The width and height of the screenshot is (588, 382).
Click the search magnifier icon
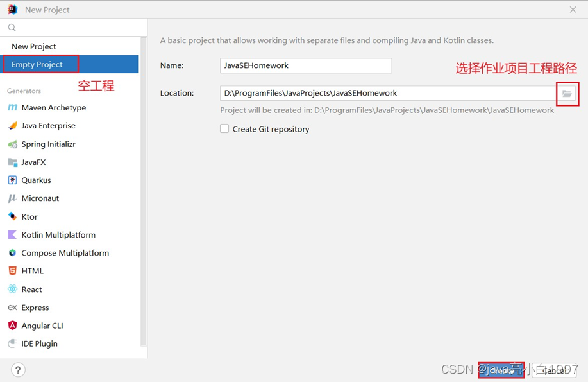[12, 28]
